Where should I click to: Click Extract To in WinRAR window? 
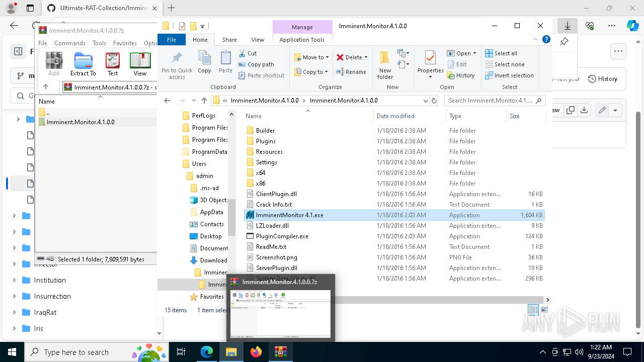[x=83, y=64]
